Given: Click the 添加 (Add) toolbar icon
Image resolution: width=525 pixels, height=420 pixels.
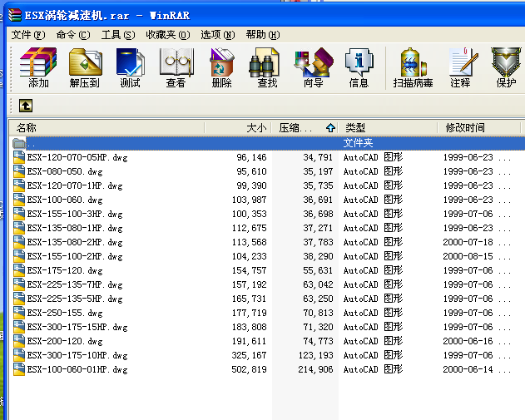Looking at the screenshot, I should [38, 67].
